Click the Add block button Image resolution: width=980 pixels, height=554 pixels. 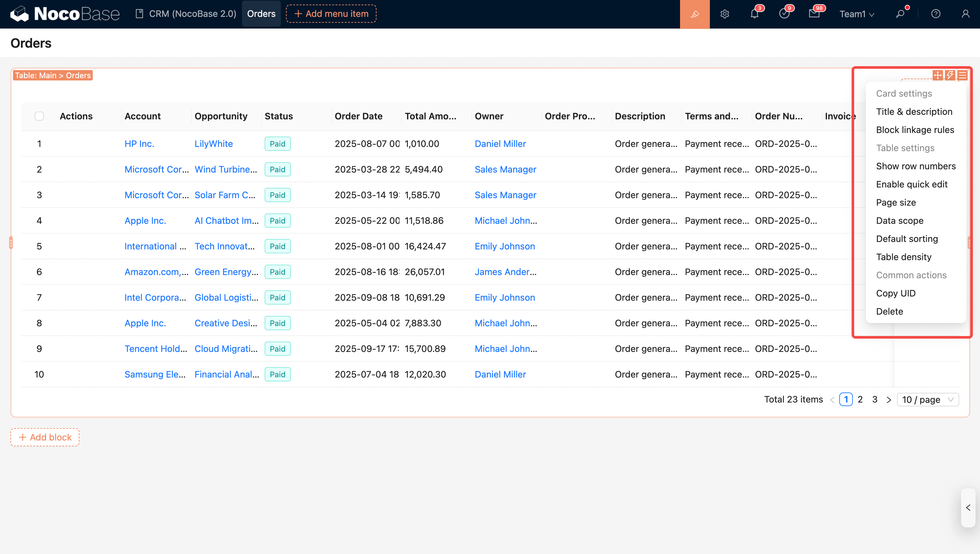pos(45,437)
